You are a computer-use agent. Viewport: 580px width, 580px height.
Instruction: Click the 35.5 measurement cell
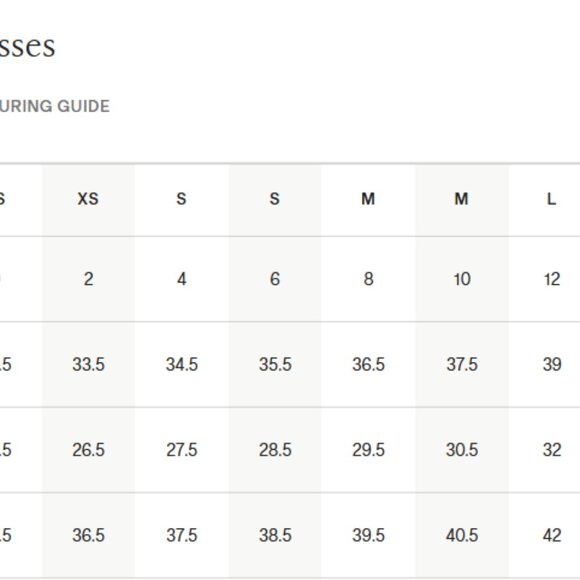[x=275, y=364]
